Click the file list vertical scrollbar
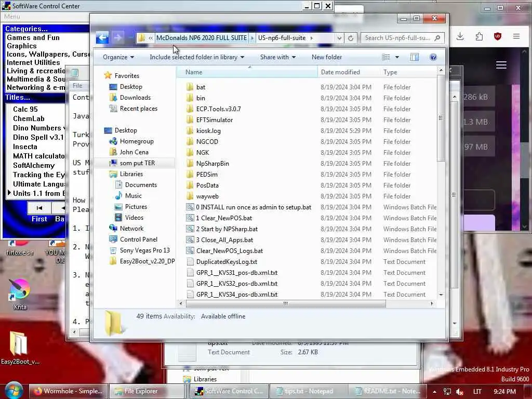 [x=441, y=118]
